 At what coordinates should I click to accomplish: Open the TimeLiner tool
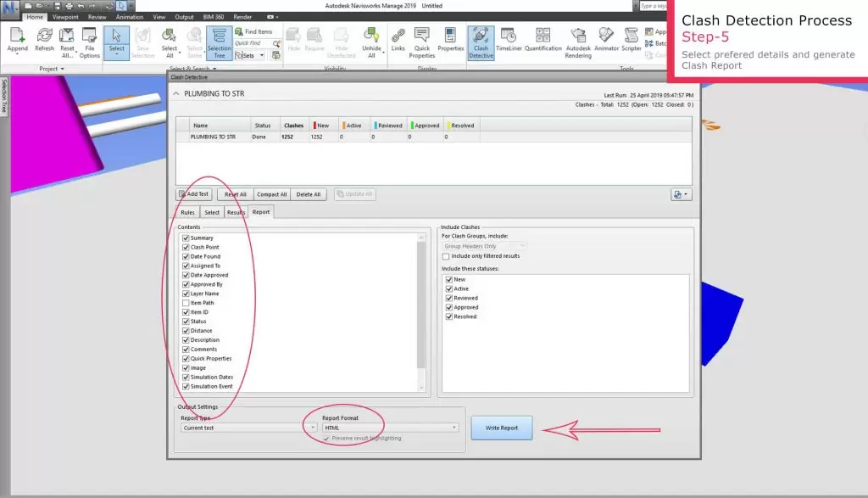pos(509,42)
